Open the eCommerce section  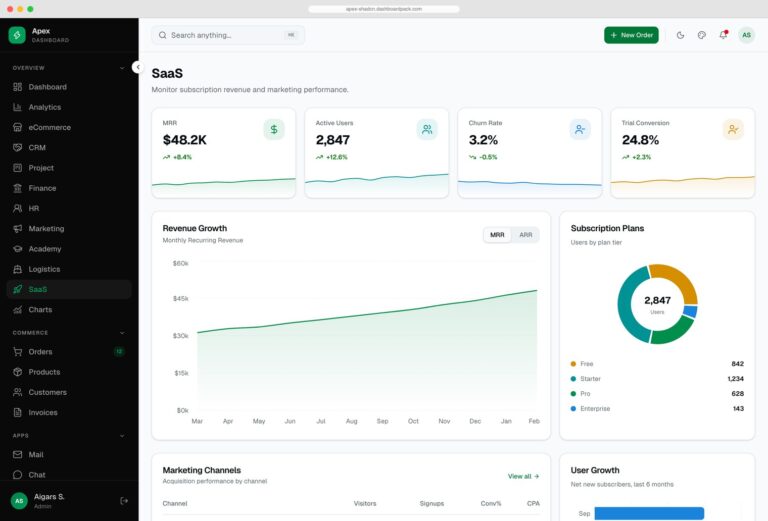[69, 127]
